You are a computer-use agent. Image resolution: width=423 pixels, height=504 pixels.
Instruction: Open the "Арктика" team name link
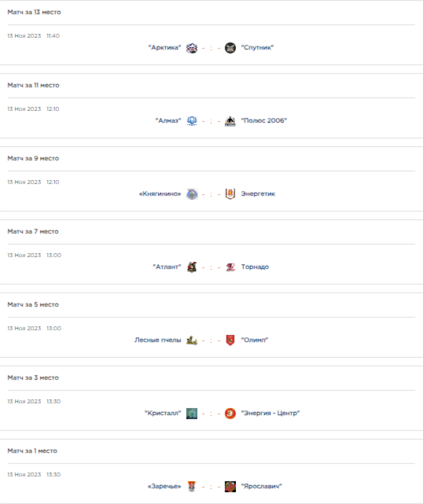pyautogui.click(x=164, y=48)
